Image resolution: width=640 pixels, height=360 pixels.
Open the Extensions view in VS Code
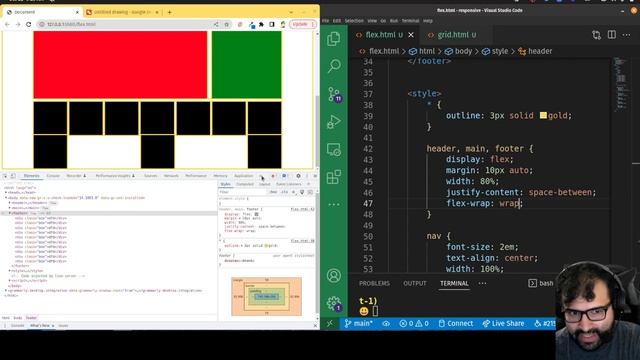click(x=333, y=177)
